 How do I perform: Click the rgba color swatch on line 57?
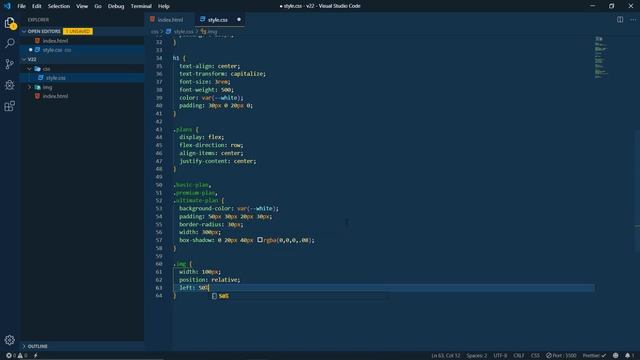coord(260,240)
